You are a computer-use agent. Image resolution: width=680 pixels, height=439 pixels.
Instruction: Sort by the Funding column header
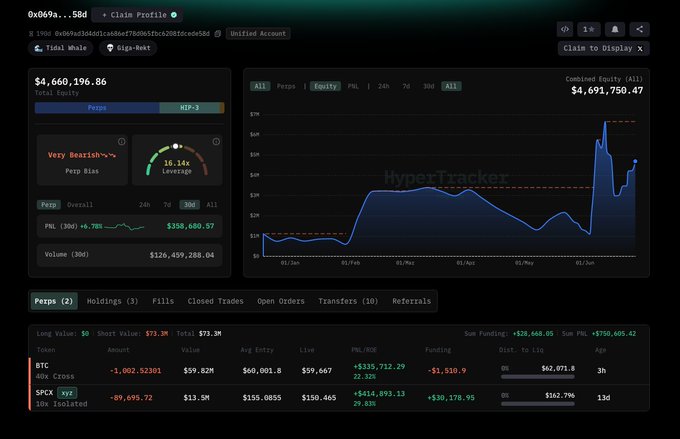[x=438, y=350]
